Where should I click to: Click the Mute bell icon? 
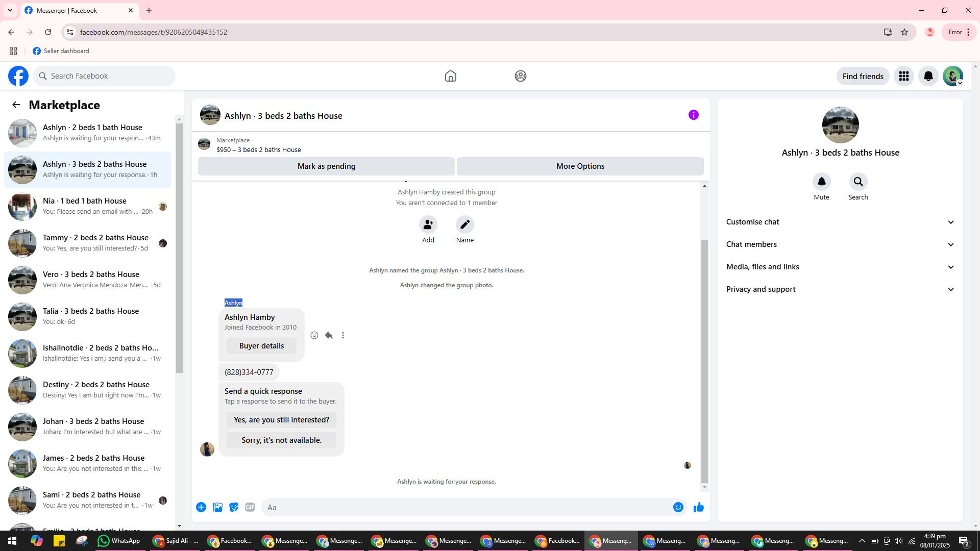click(x=821, y=182)
